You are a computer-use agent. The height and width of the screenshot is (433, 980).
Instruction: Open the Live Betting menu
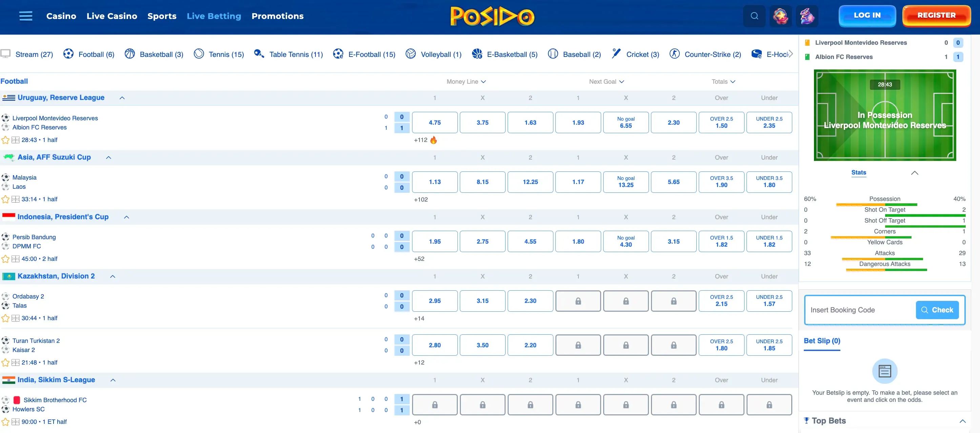(214, 16)
